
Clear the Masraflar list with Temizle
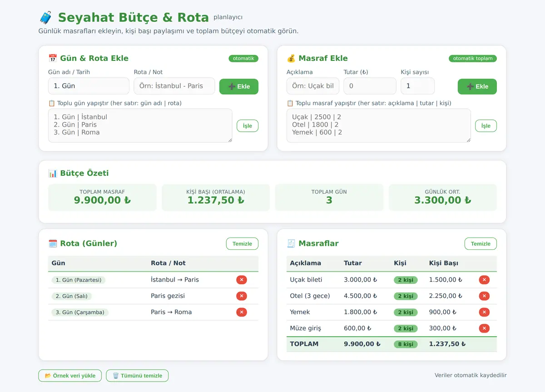pyautogui.click(x=481, y=244)
